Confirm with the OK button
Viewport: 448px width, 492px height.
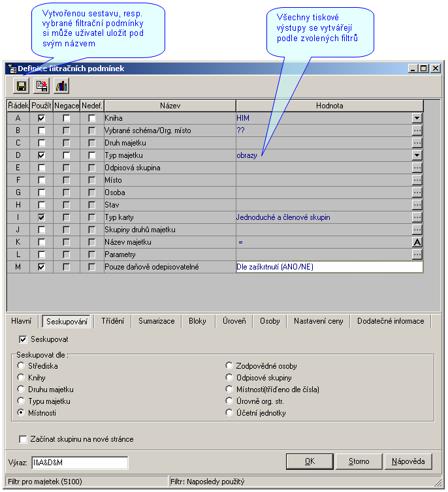coord(310,461)
